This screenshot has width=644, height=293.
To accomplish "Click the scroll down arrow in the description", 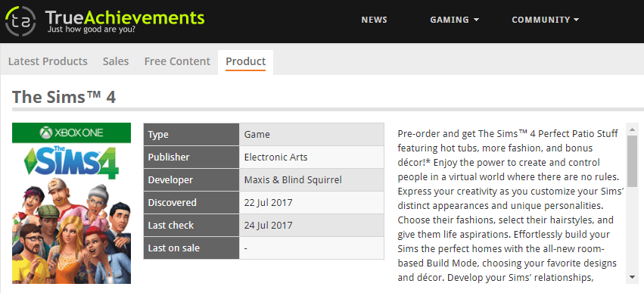I will [x=632, y=277].
